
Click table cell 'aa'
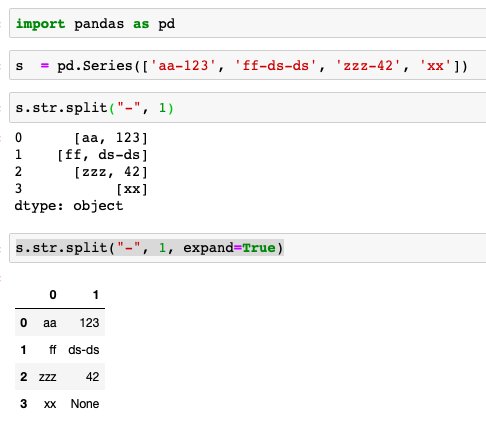(x=50, y=323)
